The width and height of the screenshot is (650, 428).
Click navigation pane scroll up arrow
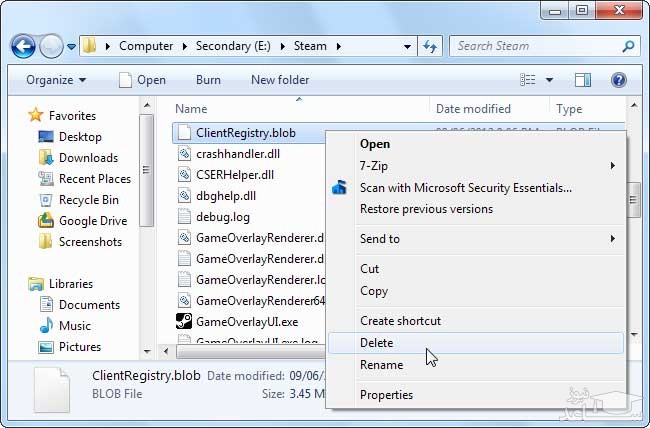pyautogui.click(x=147, y=106)
